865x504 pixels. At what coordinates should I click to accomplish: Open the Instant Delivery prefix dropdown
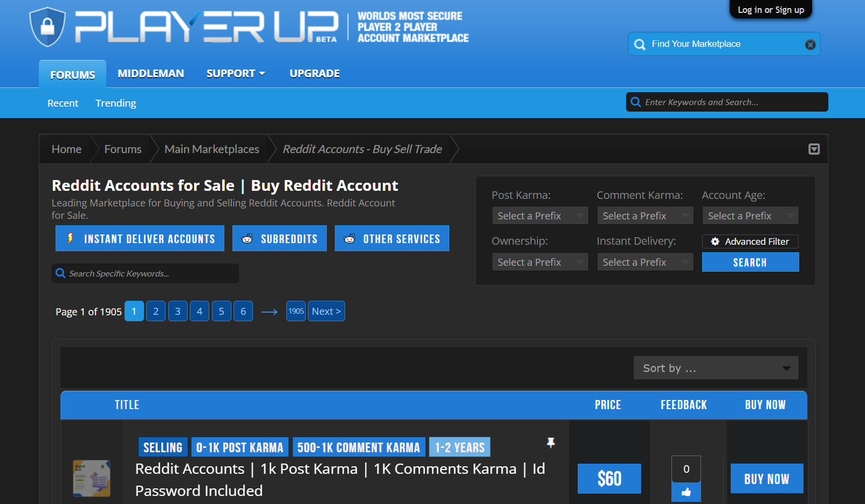click(x=645, y=262)
